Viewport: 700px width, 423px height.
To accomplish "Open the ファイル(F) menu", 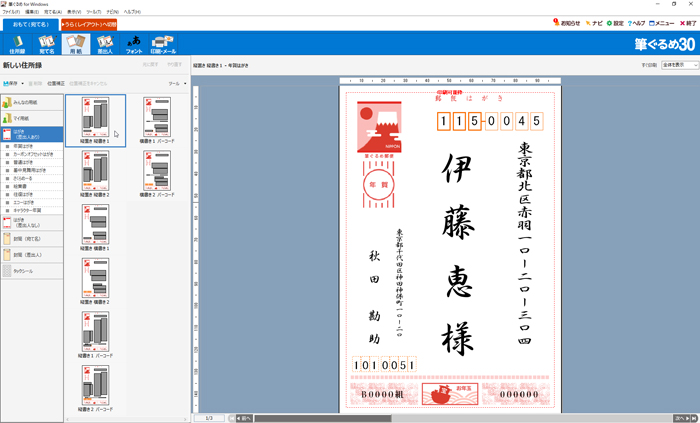I will tap(10, 11).
